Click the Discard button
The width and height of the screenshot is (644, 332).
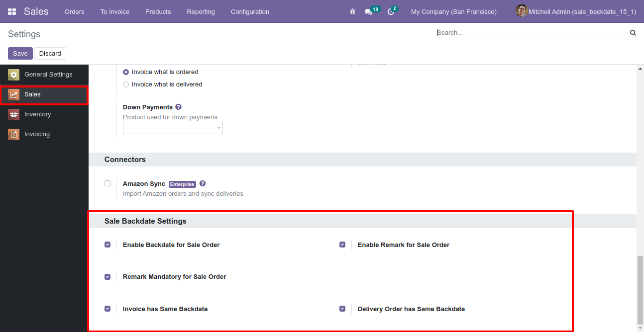pyautogui.click(x=50, y=53)
